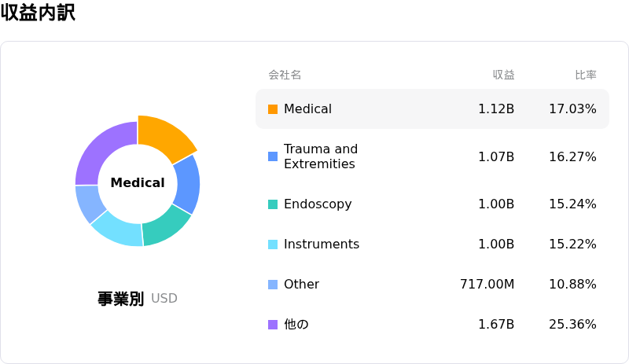The image size is (629, 364).
Task: Click the 10.88% ratio value
Action: click(x=572, y=284)
